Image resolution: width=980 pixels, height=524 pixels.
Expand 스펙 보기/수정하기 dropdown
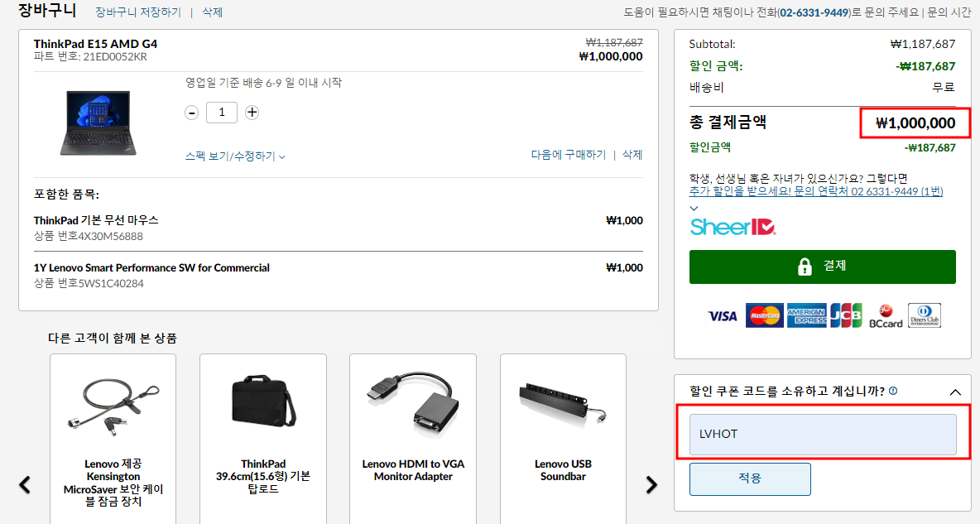[235, 156]
